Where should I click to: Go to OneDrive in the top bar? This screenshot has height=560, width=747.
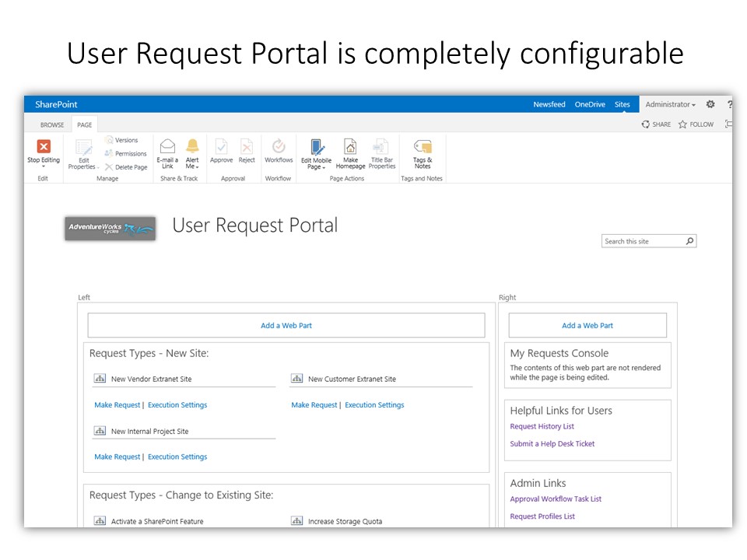[590, 104]
